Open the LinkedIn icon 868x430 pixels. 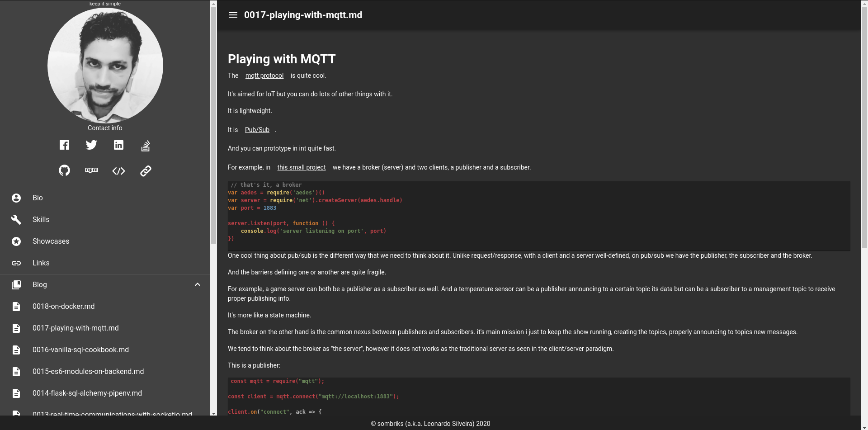tap(118, 145)
